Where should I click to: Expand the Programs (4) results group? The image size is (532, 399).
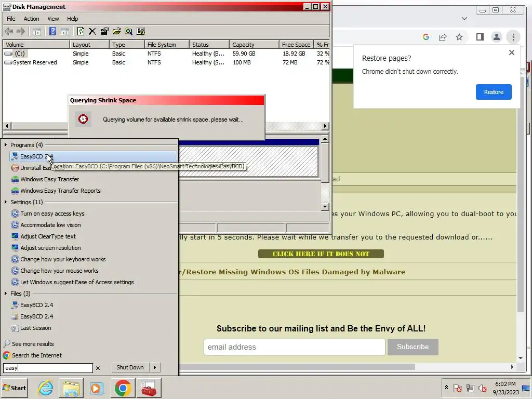[6, 145]
